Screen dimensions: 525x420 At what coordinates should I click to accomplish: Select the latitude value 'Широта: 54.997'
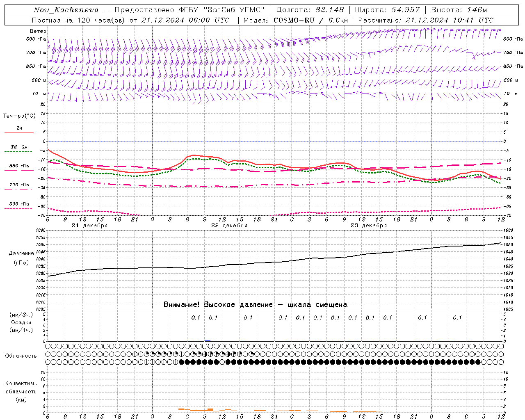point(388,10)
